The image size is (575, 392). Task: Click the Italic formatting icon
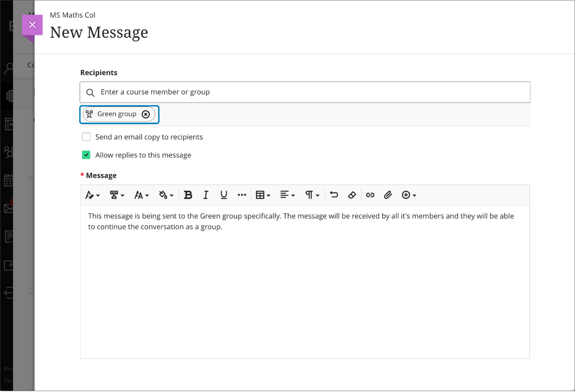click(205, 195)
